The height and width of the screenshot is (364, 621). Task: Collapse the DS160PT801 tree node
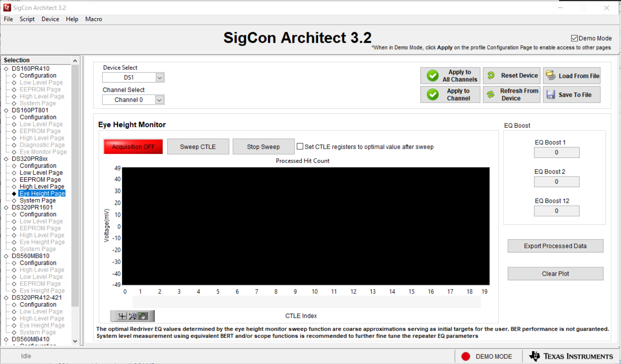pos(6,110)
